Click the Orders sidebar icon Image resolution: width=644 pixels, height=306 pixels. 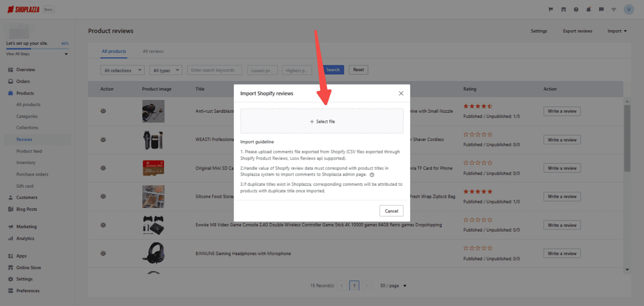(x=11, y=82)
